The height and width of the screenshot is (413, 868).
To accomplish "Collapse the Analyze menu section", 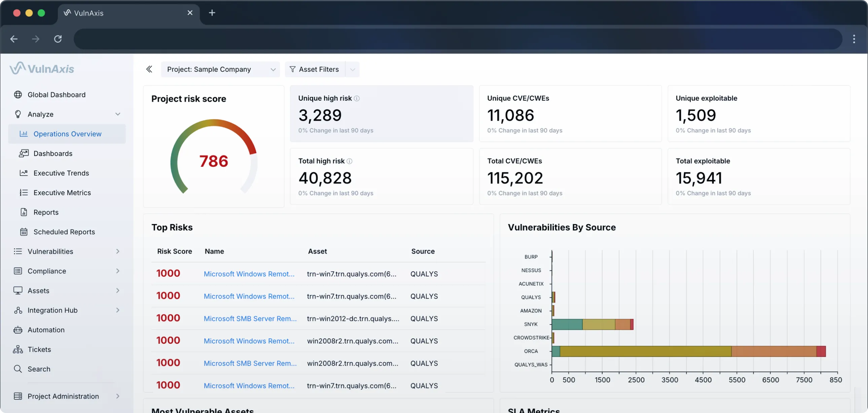I will click(118, 114).
